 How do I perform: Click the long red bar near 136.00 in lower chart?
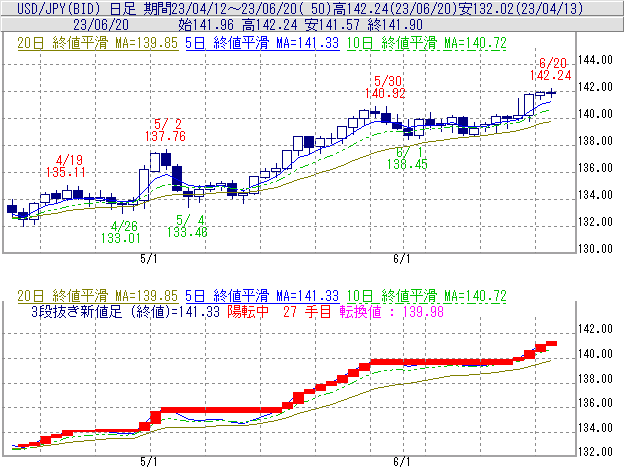pos(221,410)
